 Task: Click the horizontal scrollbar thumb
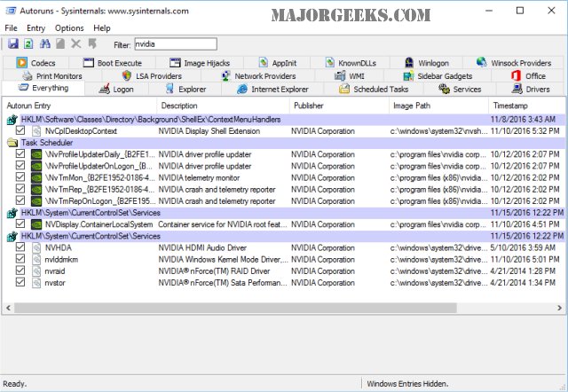[235, 308]
